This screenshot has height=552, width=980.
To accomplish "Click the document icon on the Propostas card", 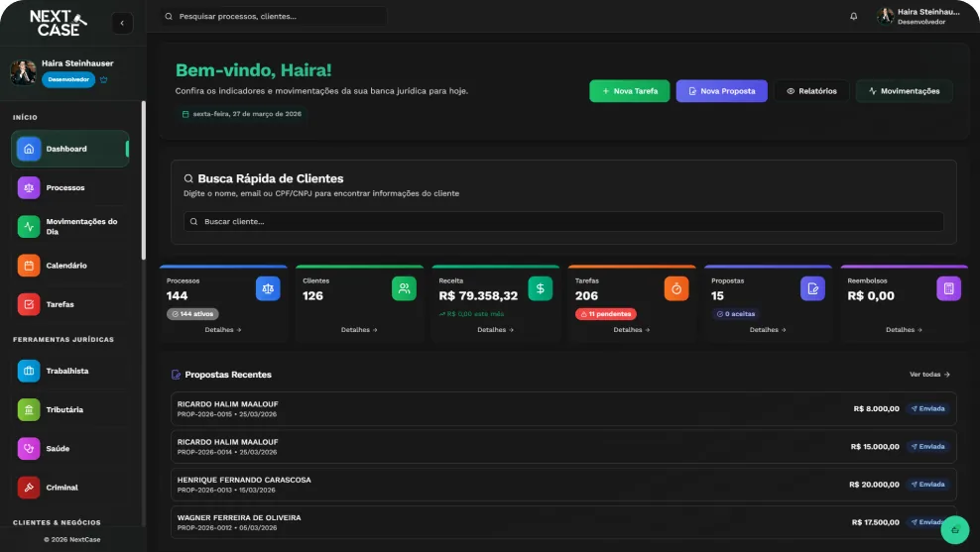I will click(812, 288).
